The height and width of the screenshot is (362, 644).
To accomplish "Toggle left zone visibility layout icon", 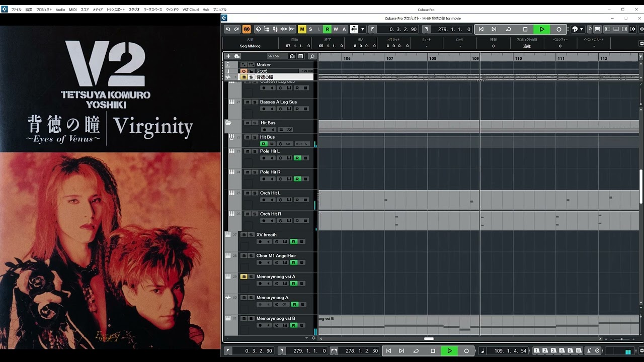I will [607, 29].
